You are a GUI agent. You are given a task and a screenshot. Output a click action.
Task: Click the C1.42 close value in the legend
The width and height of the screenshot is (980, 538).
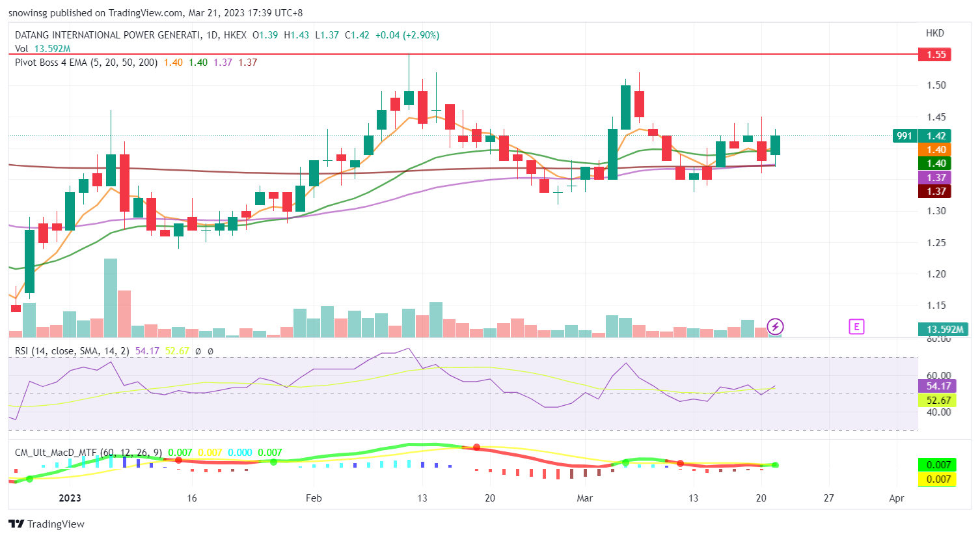click(x=357, y=35)
